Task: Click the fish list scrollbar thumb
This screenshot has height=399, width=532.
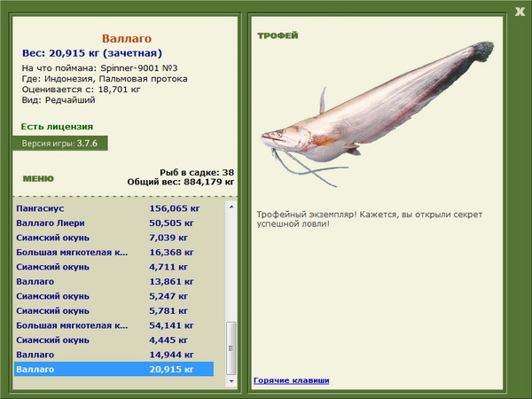Action: (x=231, y=348)
